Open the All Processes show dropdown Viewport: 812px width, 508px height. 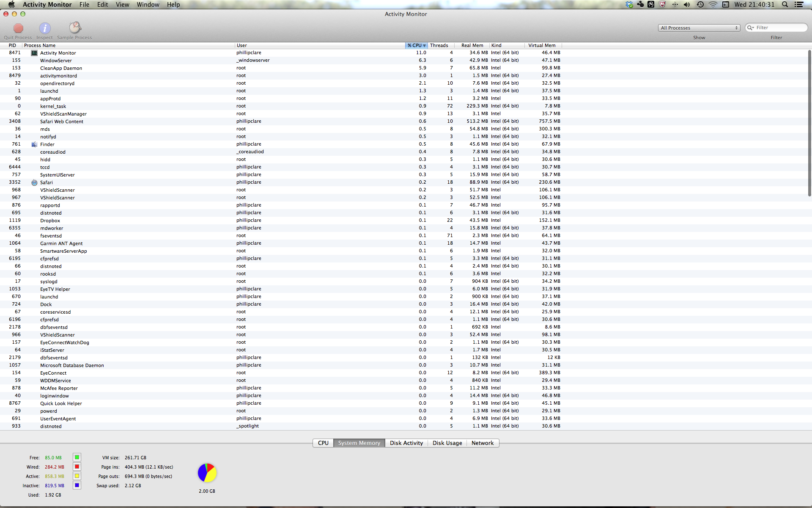(699, 28)
